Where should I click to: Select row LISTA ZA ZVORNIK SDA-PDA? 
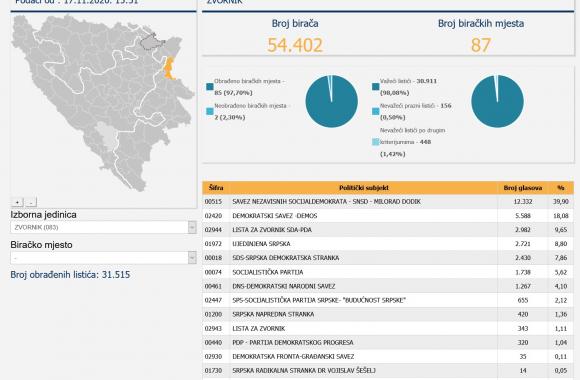[388, 230]
